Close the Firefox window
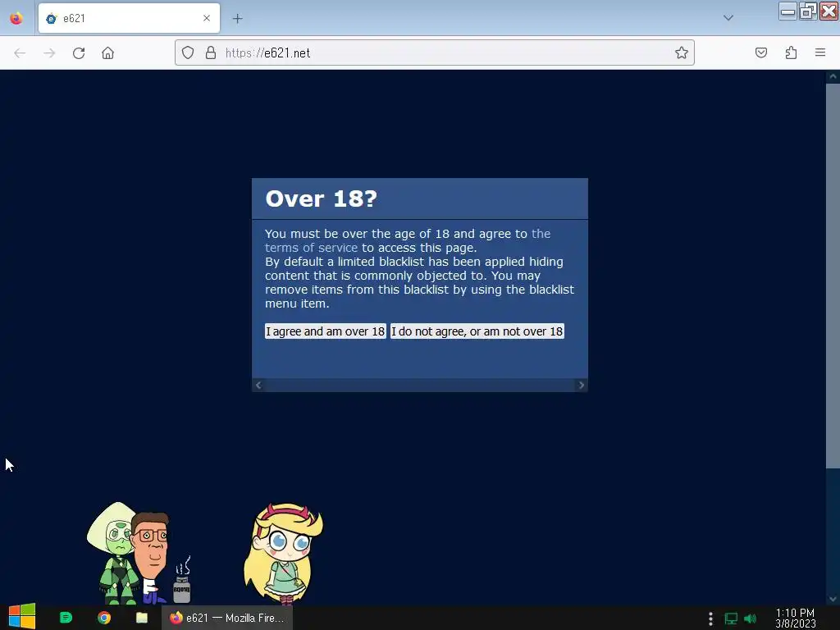The height and width of the screenshot is (630, 840). [x=829, y=11]
